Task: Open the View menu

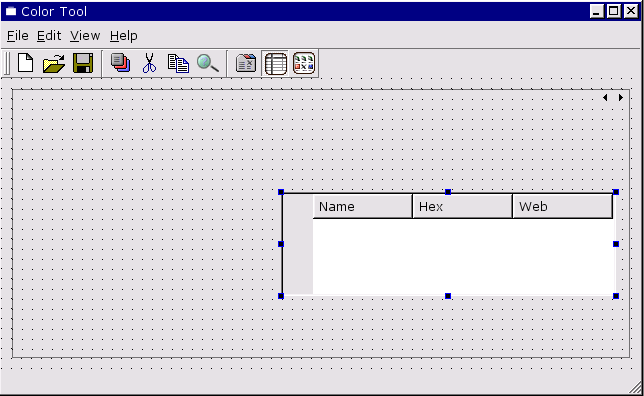Action: tap(85, 36)
